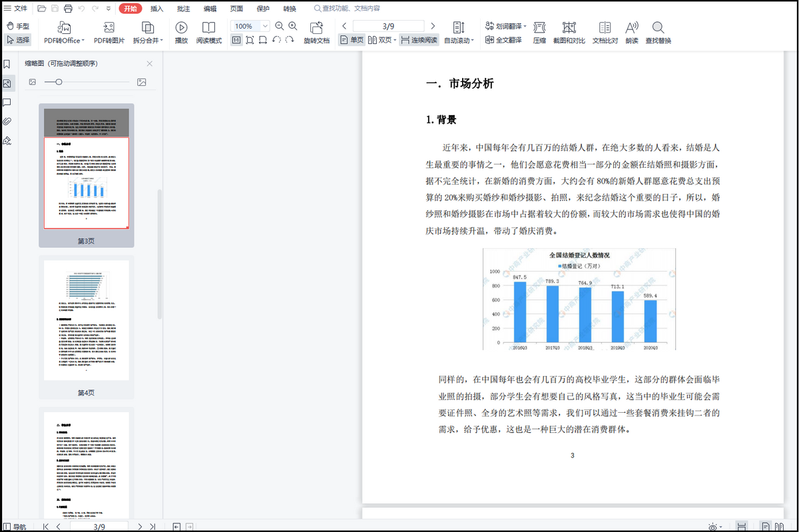Switch to the 开始 tab
Screen dimensions: 799x532
click(130, 9)
